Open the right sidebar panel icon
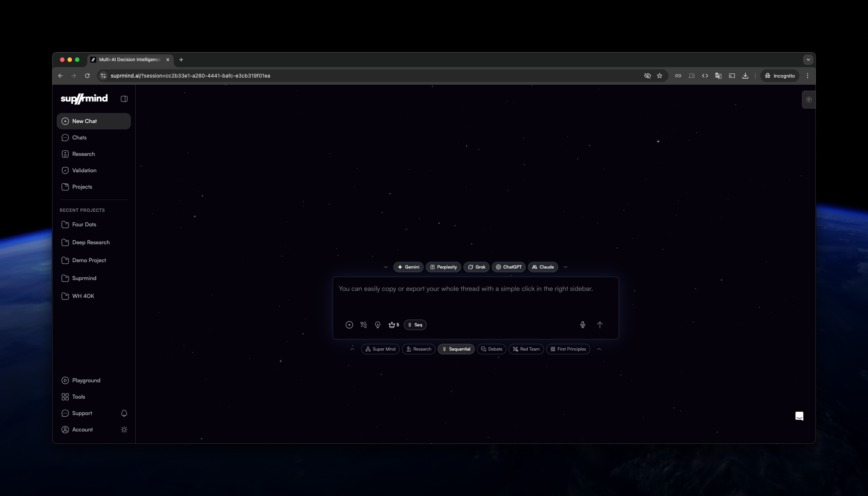This screenshot has width=868, height=496. (x=809, y=100)
